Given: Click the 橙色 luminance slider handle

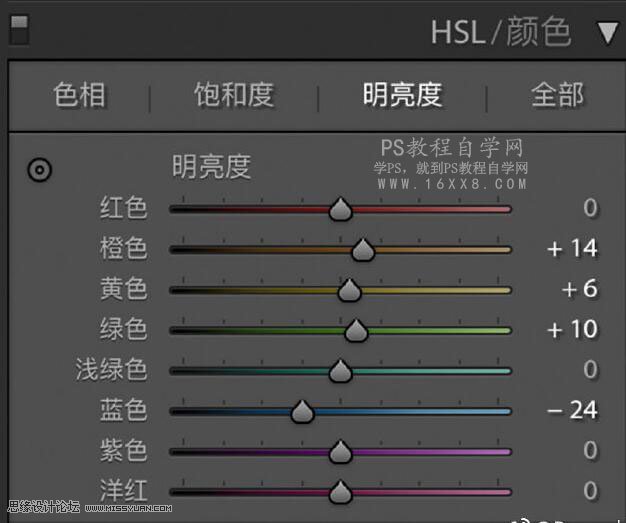Looking at the screenshot, I should click(x=363, y=250).
